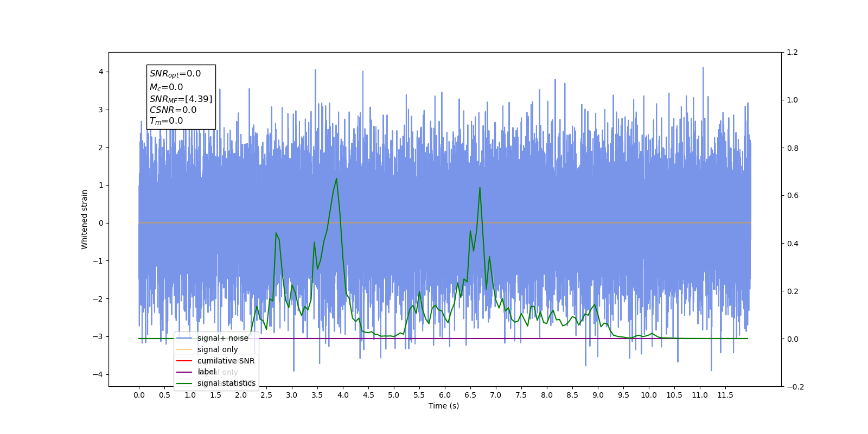Click the 9.5 tick on the time axis
Screen dimensions: 868x434
(623, 395)
